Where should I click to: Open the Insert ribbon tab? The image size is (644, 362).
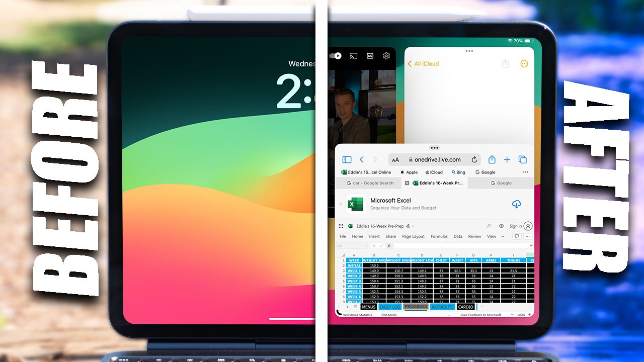click(374, 236)
